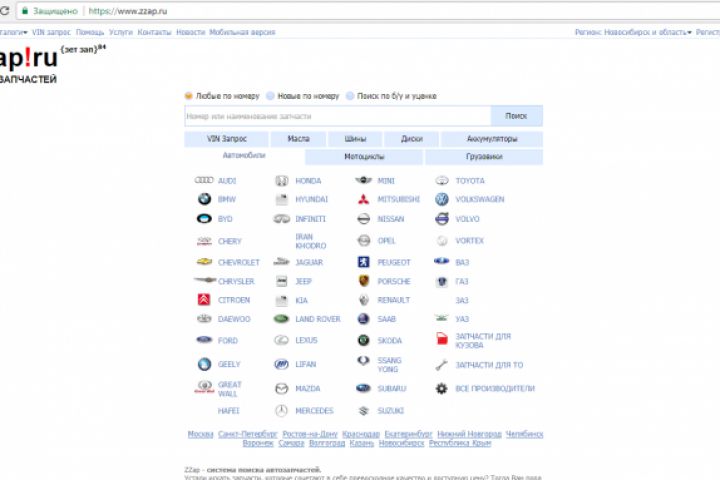Image resolution: width=720 pixels, height=480 pixels.
Task: Click the Audi logo icon
Action: pos(204,180)
